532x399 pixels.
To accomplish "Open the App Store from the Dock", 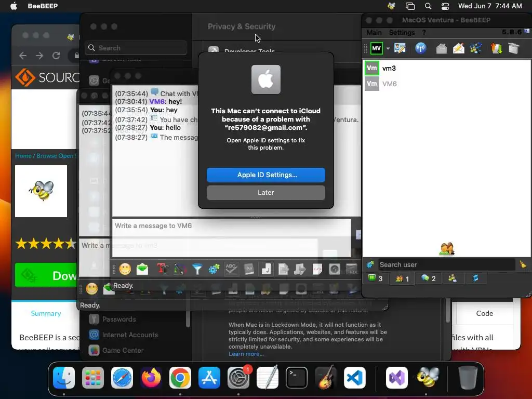I will (209, 378).
